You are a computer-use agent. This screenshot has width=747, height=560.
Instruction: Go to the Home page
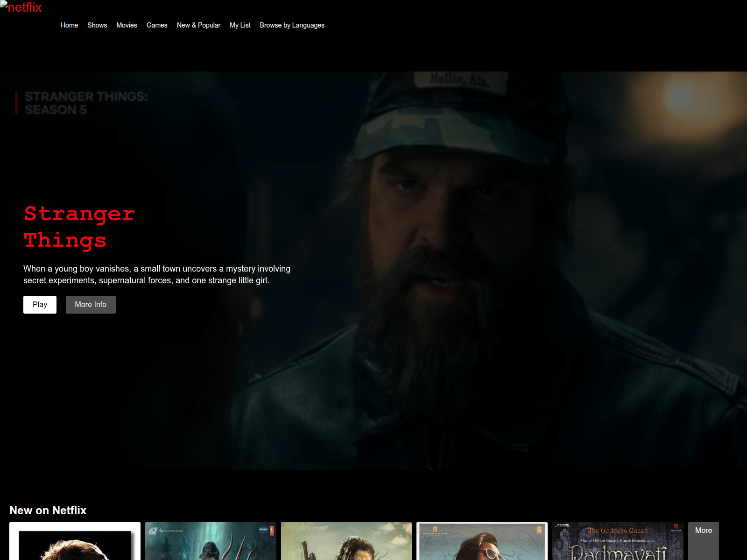69,25
